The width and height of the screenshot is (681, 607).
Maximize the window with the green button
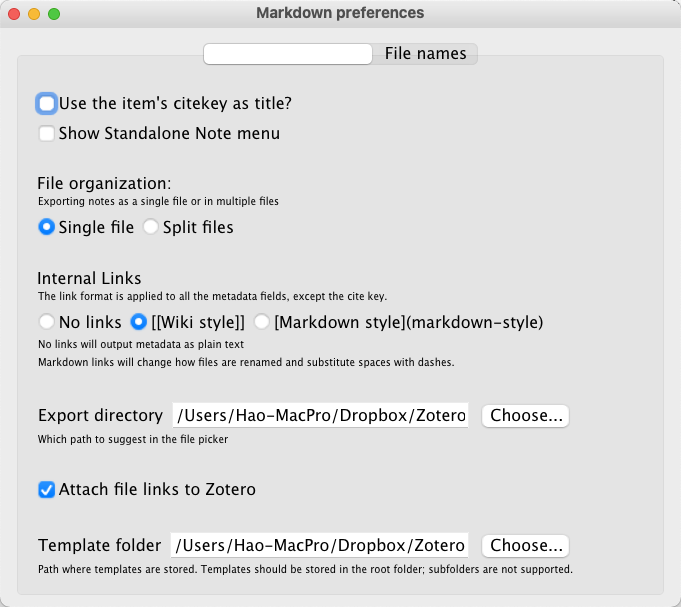54,14
